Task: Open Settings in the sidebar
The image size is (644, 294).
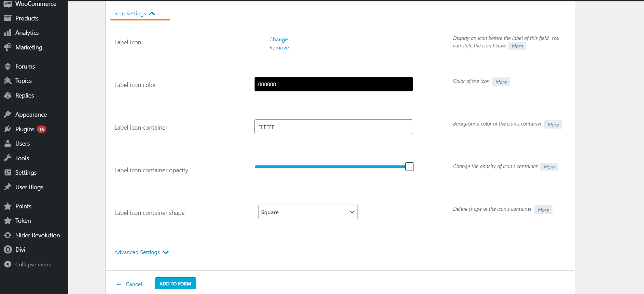Action: (x=26, y=173)
